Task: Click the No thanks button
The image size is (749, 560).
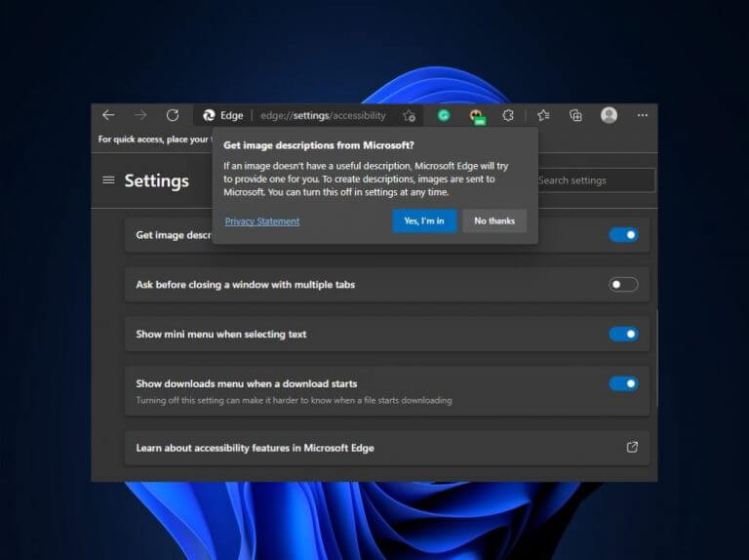Action: 494,220
